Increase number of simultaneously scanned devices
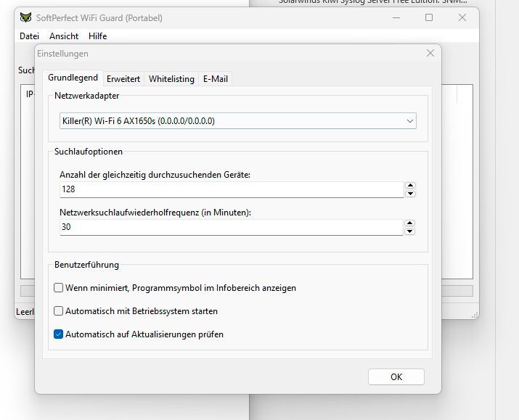Viewport: 519px width, 420px height. click(410, 186)
